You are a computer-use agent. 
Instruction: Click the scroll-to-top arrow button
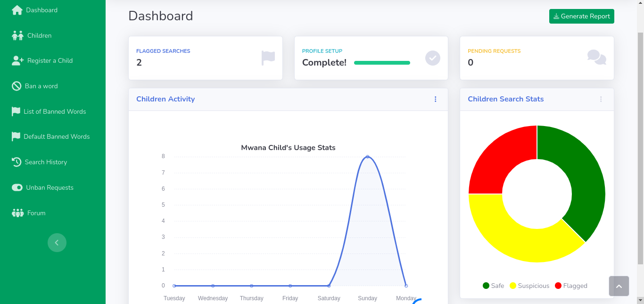619,286
